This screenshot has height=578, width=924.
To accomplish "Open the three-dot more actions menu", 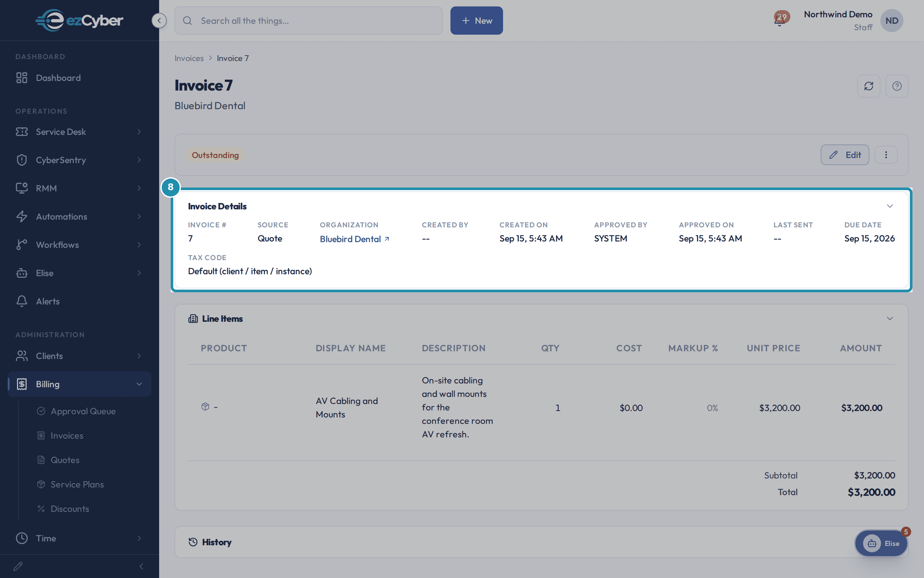I will pyautogui.click(x=886, y=155).
